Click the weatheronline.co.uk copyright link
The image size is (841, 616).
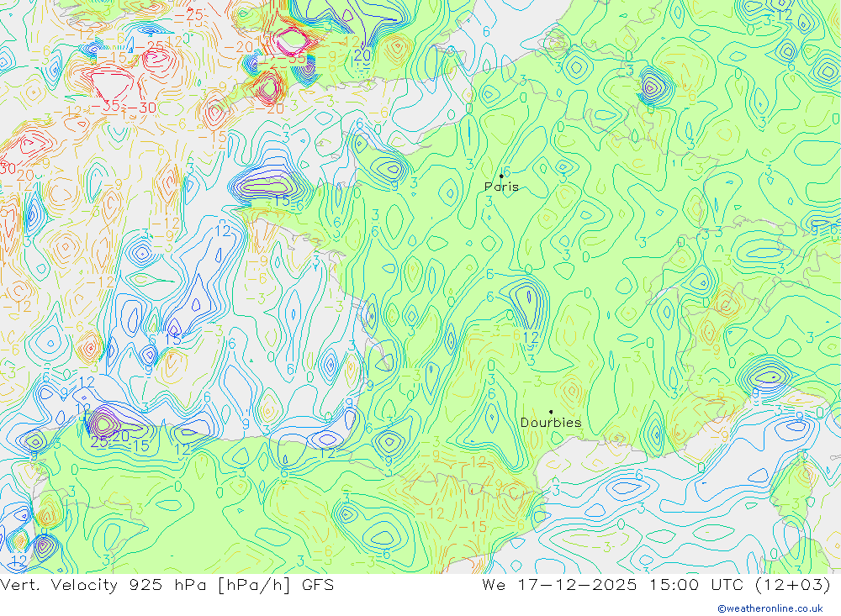(770, 608)
